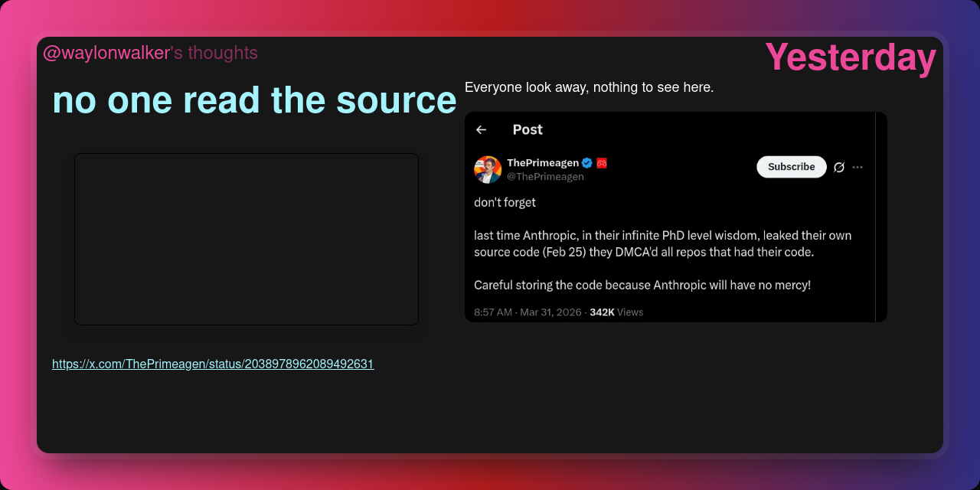Click the 8:57 AM Mar 31 timestamp
Image resolution: width=980 pixels, height=490 pixels.
tap(528, 312)
